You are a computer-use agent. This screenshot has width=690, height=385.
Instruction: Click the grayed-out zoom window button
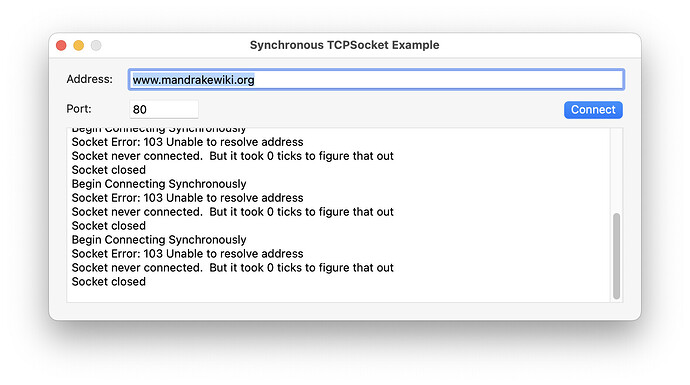click(96, 45)
